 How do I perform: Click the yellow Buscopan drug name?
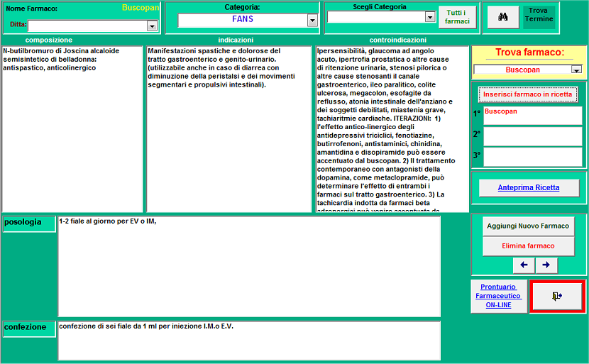(x=141, y=8)
